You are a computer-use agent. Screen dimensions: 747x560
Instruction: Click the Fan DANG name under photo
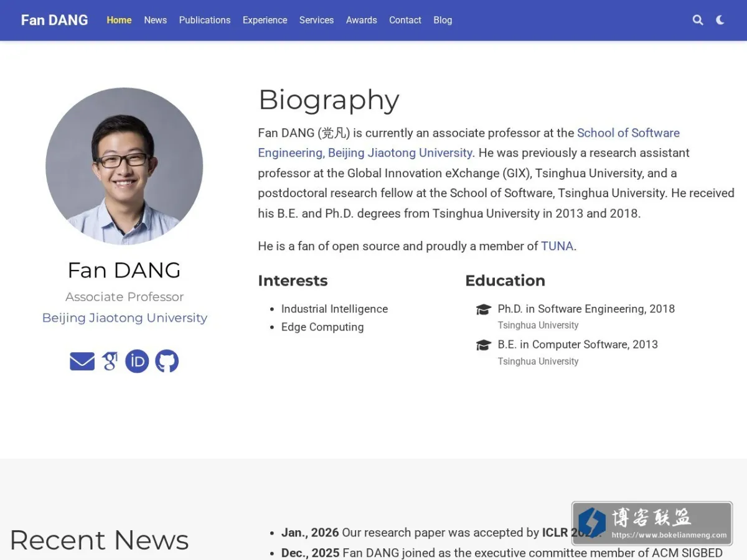[x=125, y=270]
